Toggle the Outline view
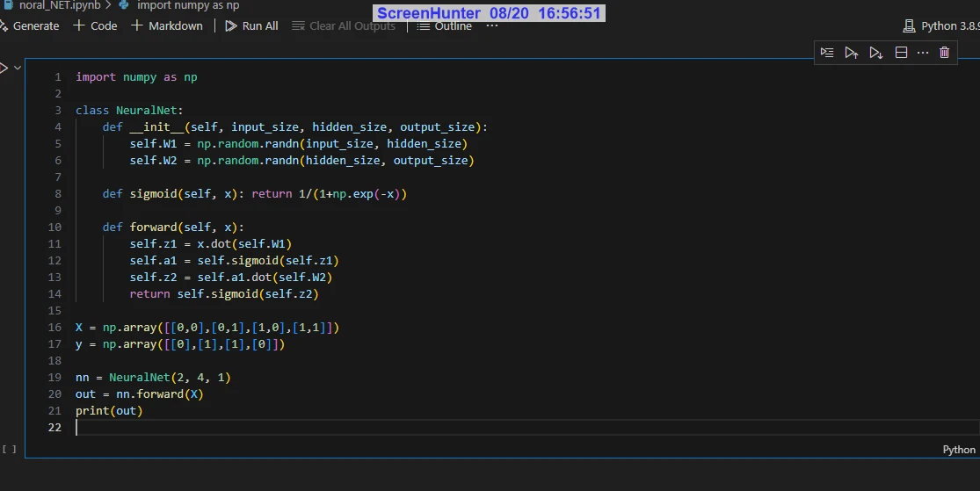Image resolution: width=980 pixels, height=491 pixels. [445, 26]
